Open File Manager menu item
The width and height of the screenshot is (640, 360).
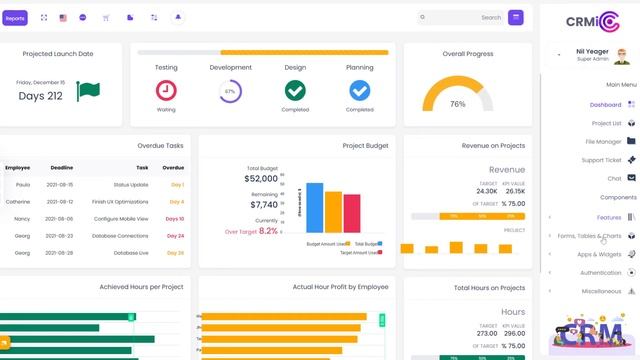point(603,142)
